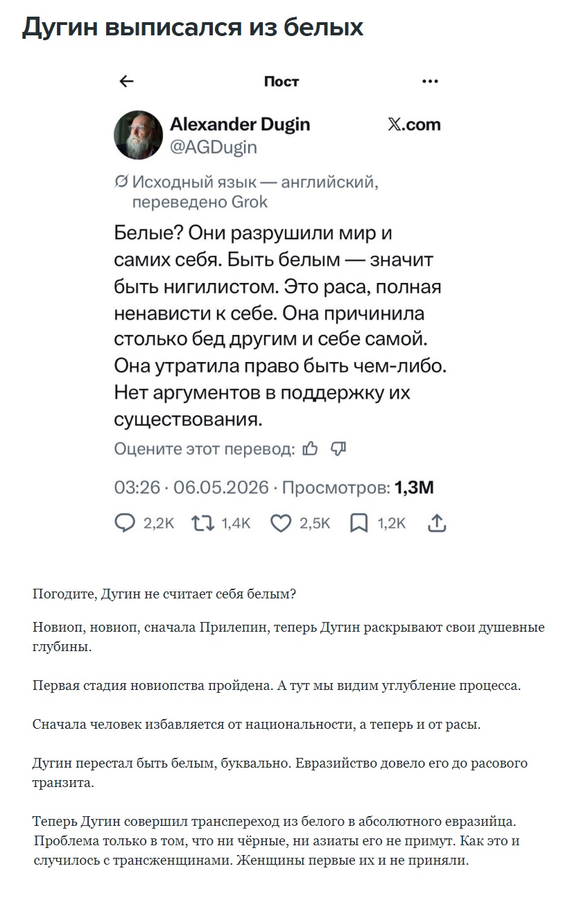Repost using the retweet arrows icon
This screenshot has width=588, height=907.
click(x=203, y=523)
